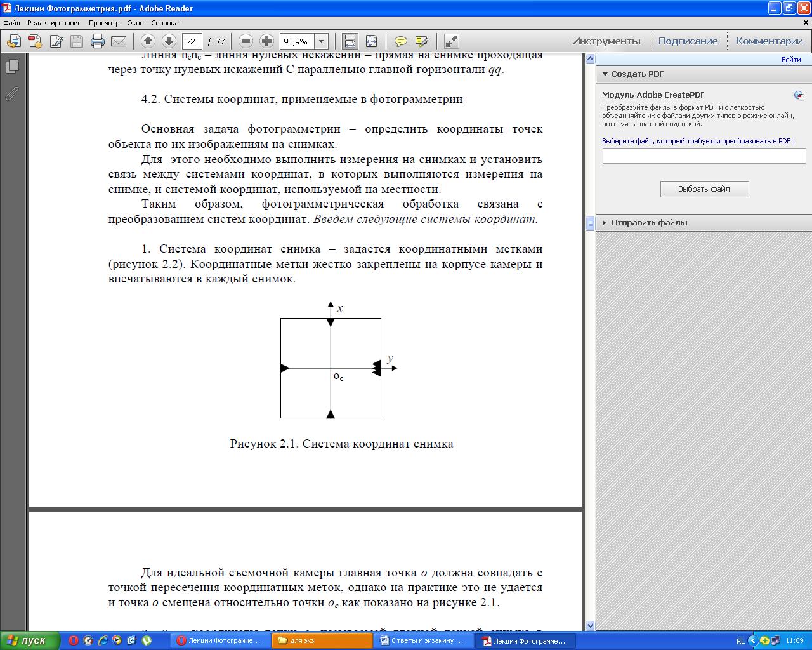Click the zoom percentage field 95,9%

[297, 41]
